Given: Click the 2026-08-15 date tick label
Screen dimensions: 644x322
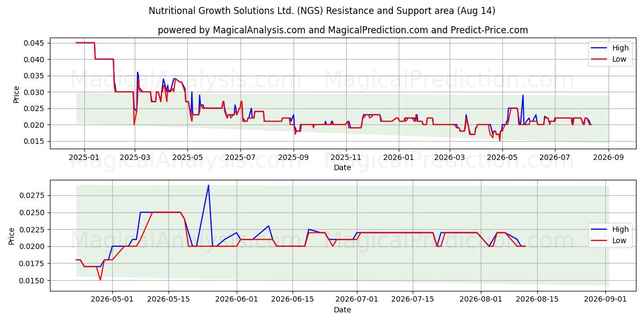Looking at the screenshot, I should click(x=538, y=299).
